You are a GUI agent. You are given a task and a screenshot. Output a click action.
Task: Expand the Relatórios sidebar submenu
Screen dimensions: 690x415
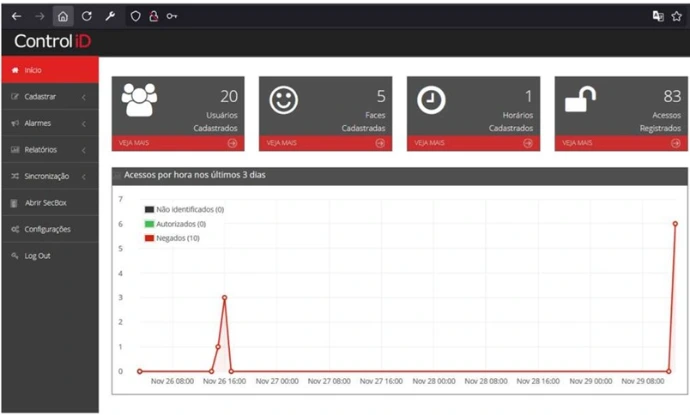coord(48,149)
